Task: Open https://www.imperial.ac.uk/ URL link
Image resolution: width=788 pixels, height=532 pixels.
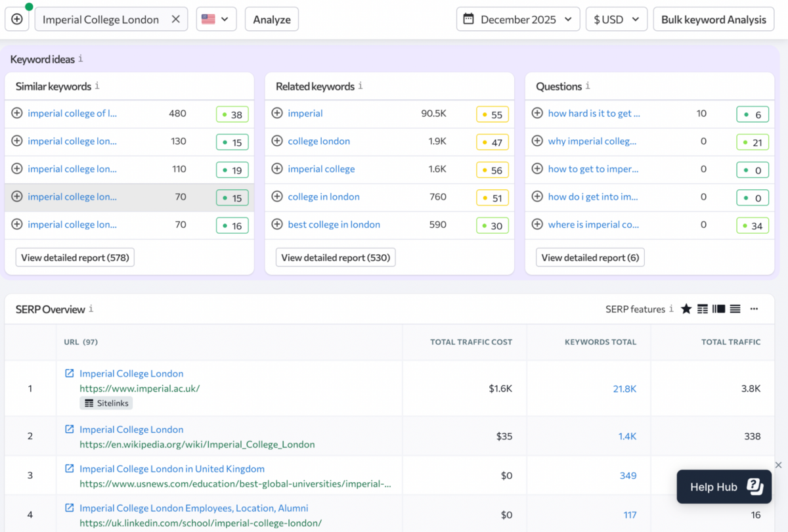Action: pyautogui.click(x=139, y=388)
